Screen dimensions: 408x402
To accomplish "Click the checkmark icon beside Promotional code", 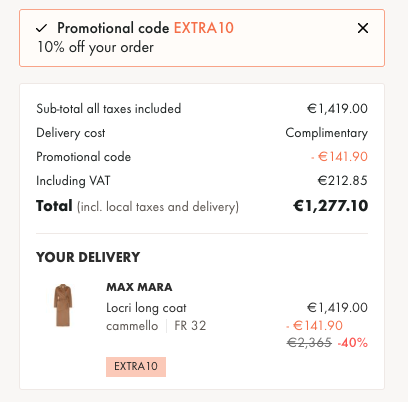I will (42, 28).
